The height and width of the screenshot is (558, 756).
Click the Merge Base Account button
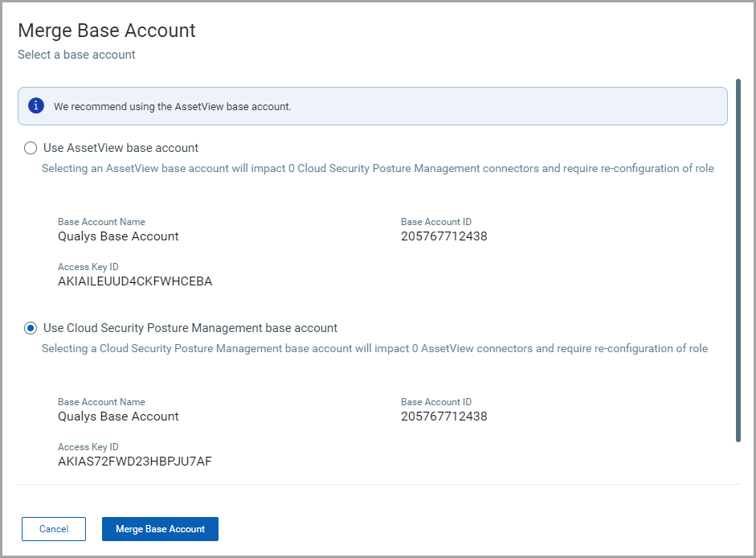pyautogui.click(x=160, y=529)
